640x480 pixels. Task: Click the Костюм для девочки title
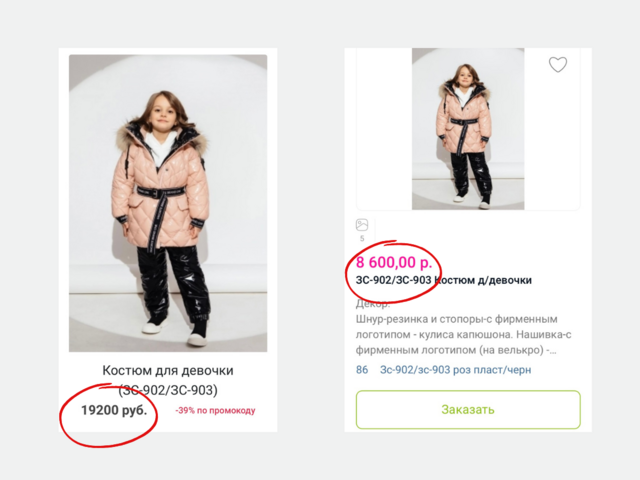(x=168, y=370)
